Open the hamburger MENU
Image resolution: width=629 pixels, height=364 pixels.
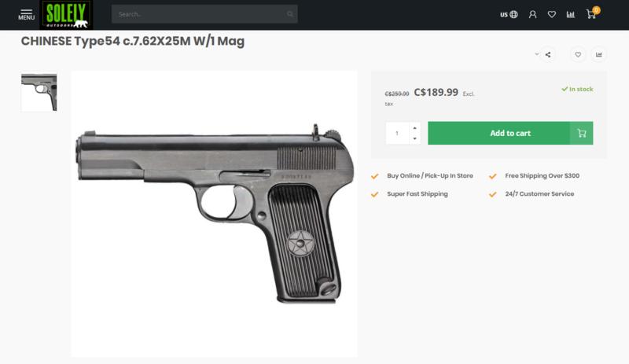[x=27, y=13]
